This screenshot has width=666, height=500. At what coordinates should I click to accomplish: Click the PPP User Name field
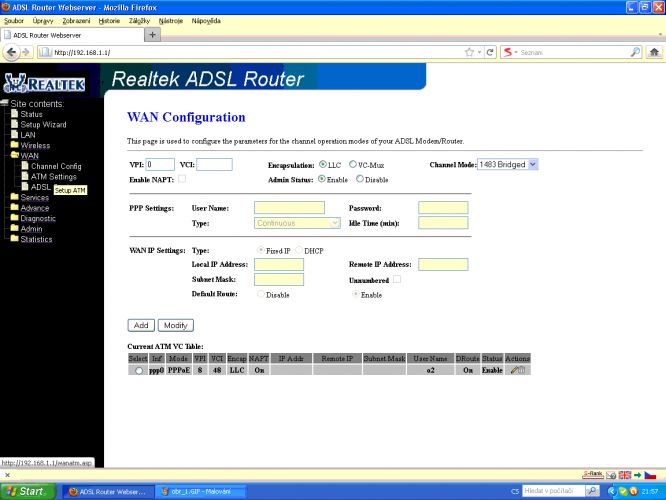click(289, 208)
